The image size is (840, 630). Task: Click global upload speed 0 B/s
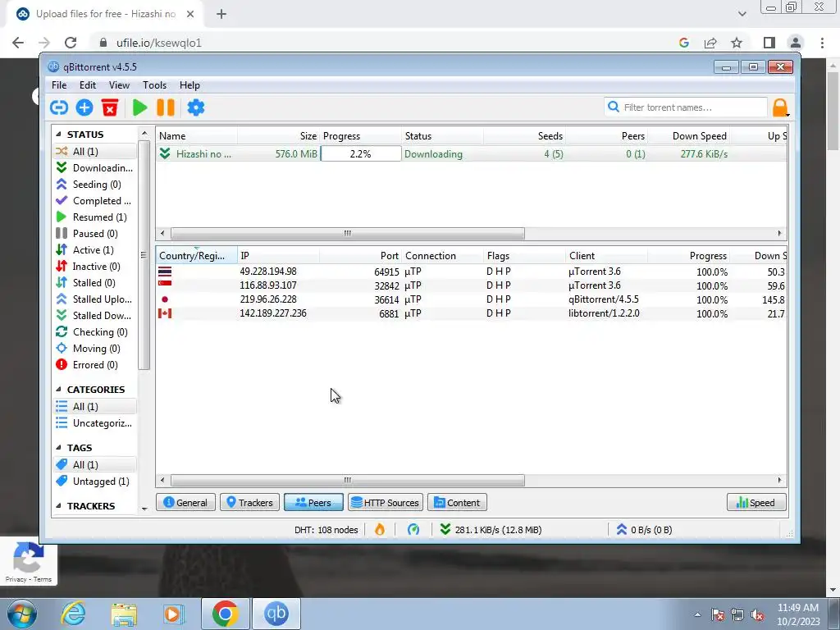tap(644, 530)
